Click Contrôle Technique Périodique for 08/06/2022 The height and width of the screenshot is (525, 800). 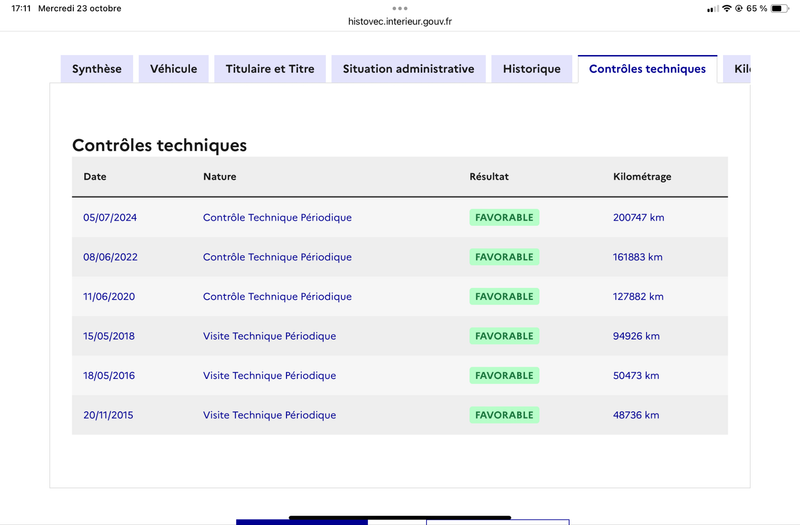tap(277, 257)
